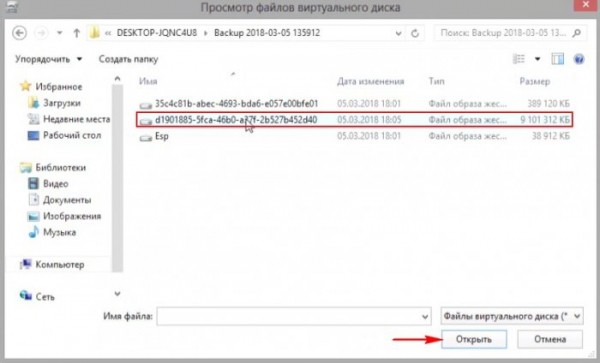Click the Сеть network icon
The image size is (600, 363).
[26, 295]
